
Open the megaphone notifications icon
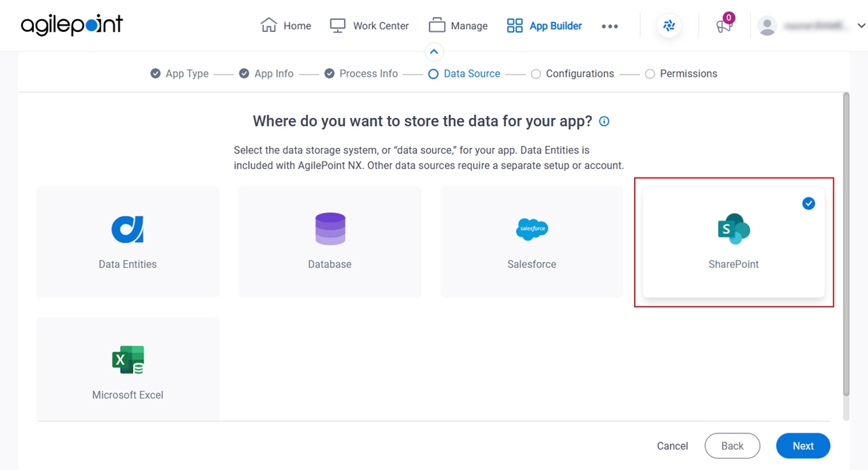tap(724, 27)
